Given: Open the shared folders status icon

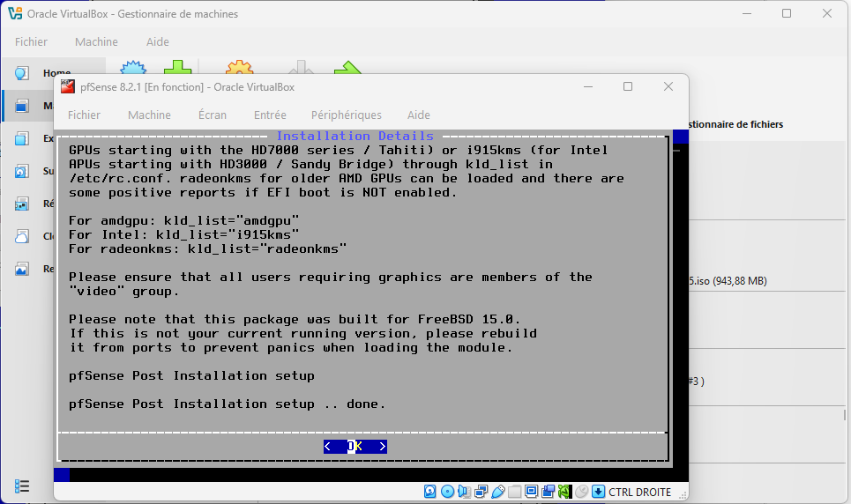Looking at the screenshot, I should (x=514, y=492).
